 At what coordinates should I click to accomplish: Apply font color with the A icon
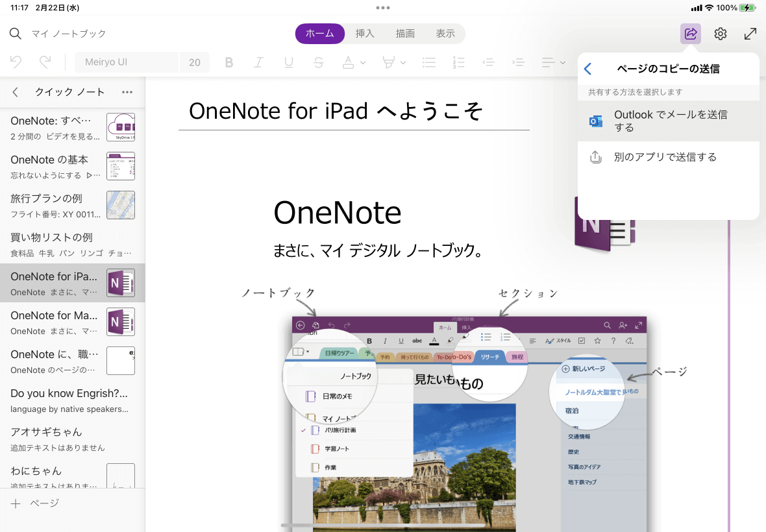pos(348,62)
